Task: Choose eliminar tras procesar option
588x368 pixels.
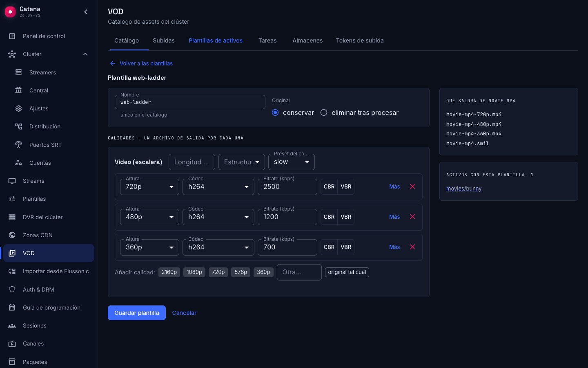Action: 324,112
